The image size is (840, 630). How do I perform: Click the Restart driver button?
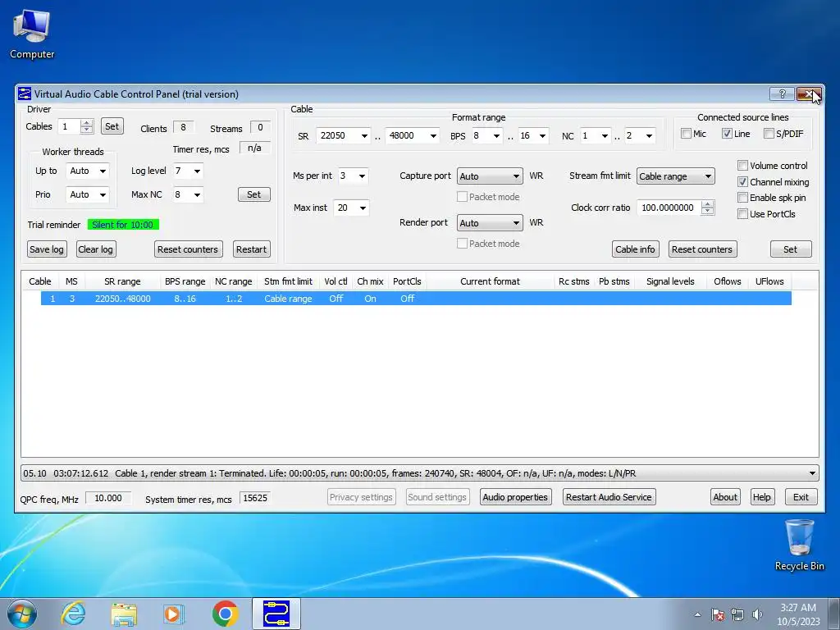click(x=251, y=249)
